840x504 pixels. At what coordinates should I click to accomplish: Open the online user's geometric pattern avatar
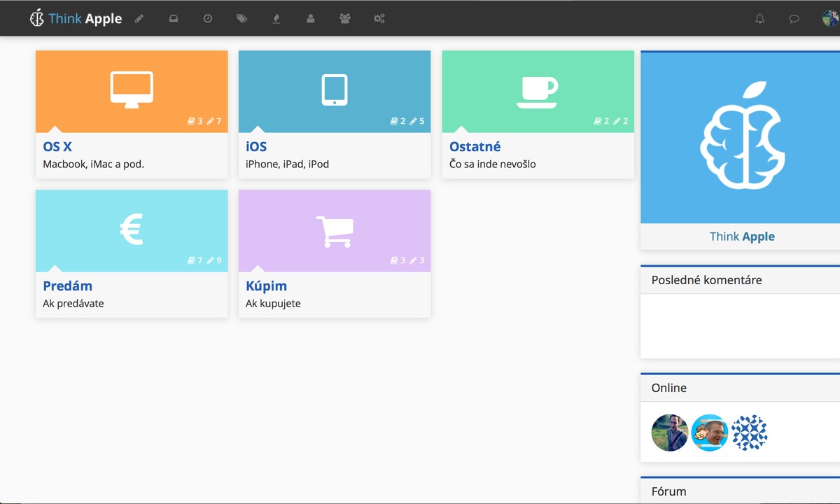pyautogui.click(x=750, y=433)
